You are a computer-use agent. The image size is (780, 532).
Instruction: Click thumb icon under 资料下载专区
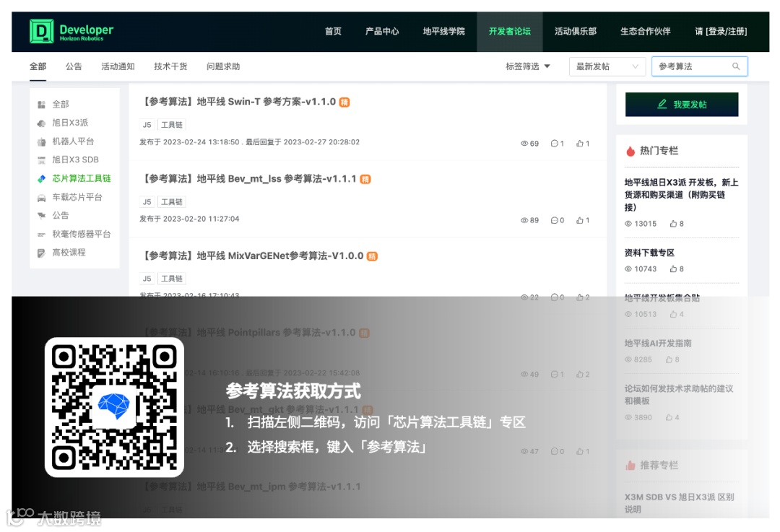[x=673, y=269]
